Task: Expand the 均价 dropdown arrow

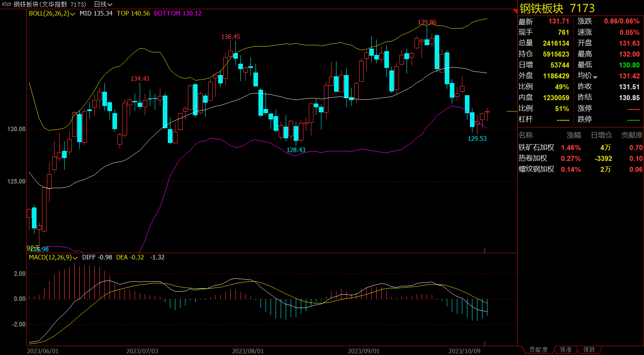Action: click(595, 77)
